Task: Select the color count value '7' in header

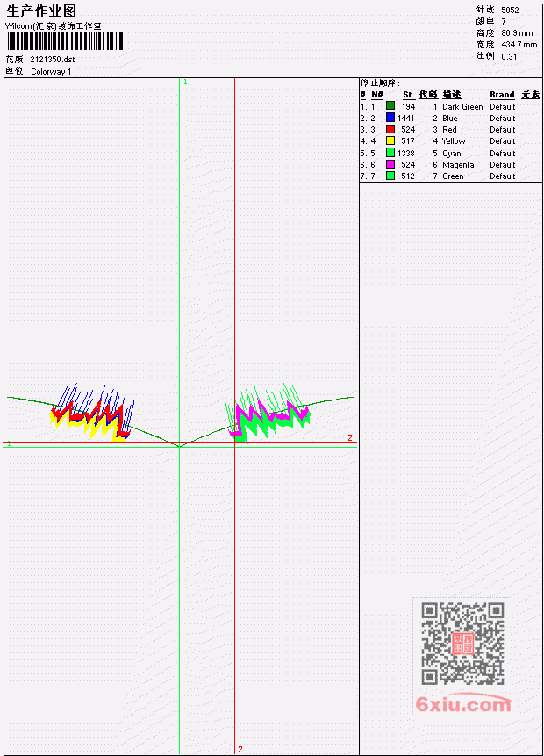Action: click(504, 22)
